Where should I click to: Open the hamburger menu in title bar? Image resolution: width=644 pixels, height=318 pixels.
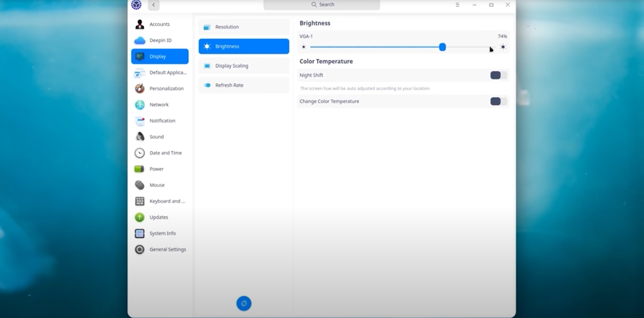(x=458, y=5)
